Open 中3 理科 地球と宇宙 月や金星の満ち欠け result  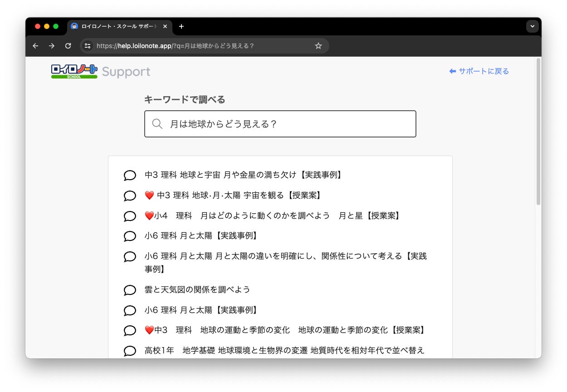coord(244,175)
